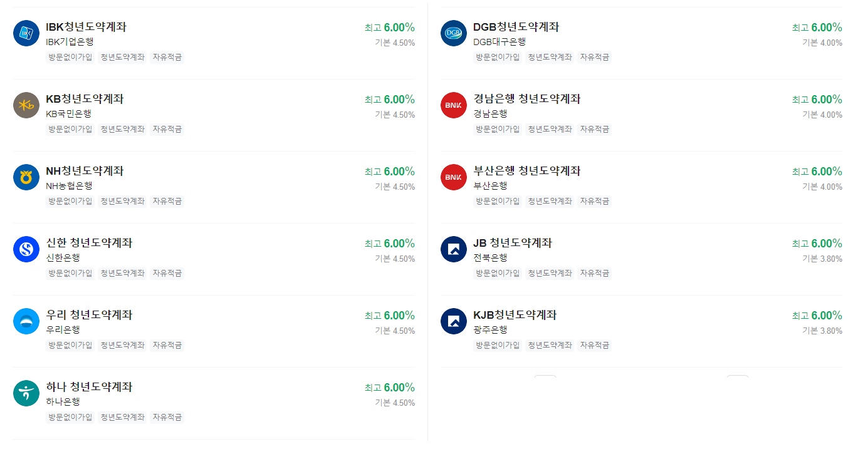Screen dimensions: 868x459
Task: Click the 최고 6.00% rate on KJB청년도약계좌
Action: [x=818, y=315]
